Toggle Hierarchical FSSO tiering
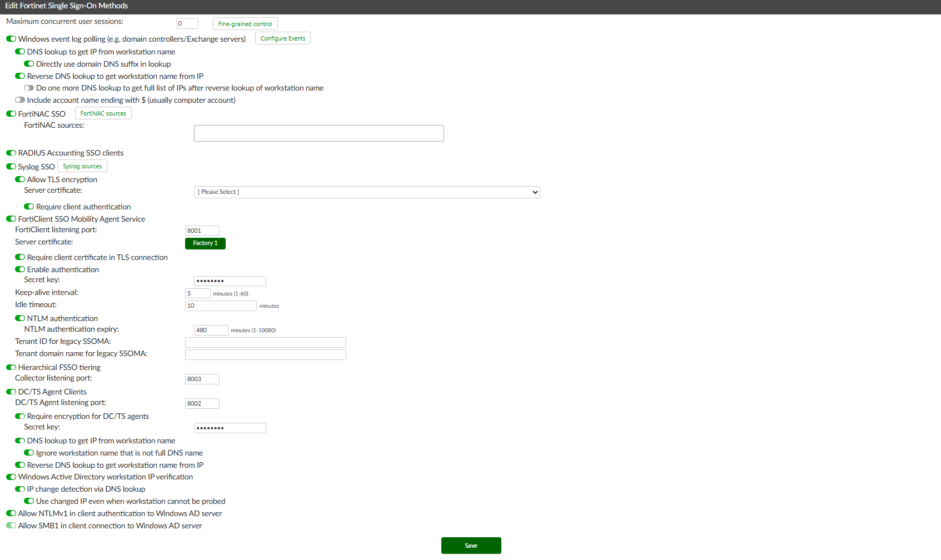 pyautogui.click(x=11, y=367)
